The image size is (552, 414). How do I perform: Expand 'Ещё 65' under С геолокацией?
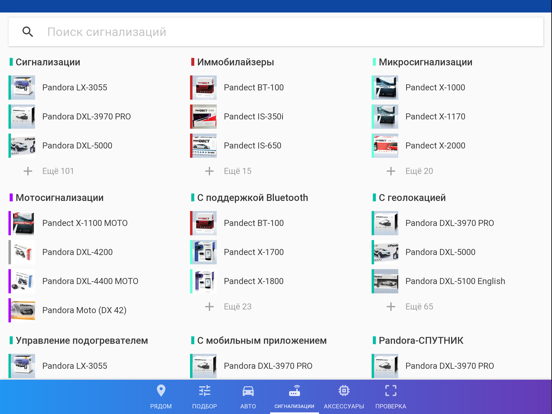coord(410,307)
